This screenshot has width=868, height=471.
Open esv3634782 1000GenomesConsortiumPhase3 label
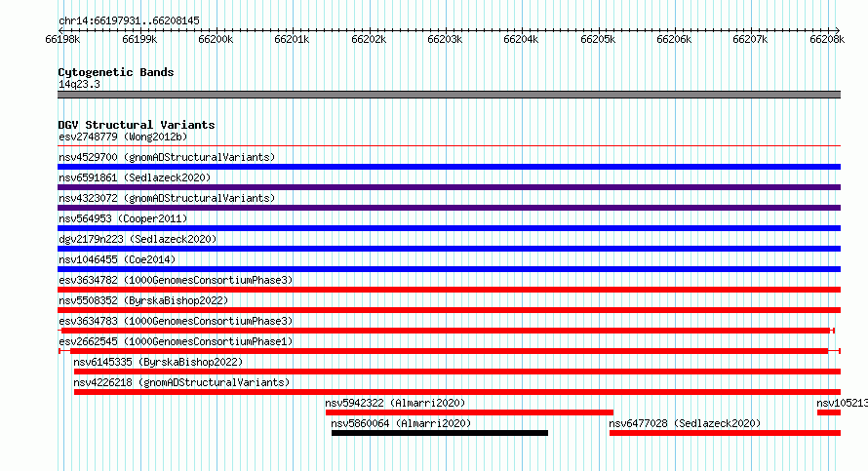(x=176, y=280)
